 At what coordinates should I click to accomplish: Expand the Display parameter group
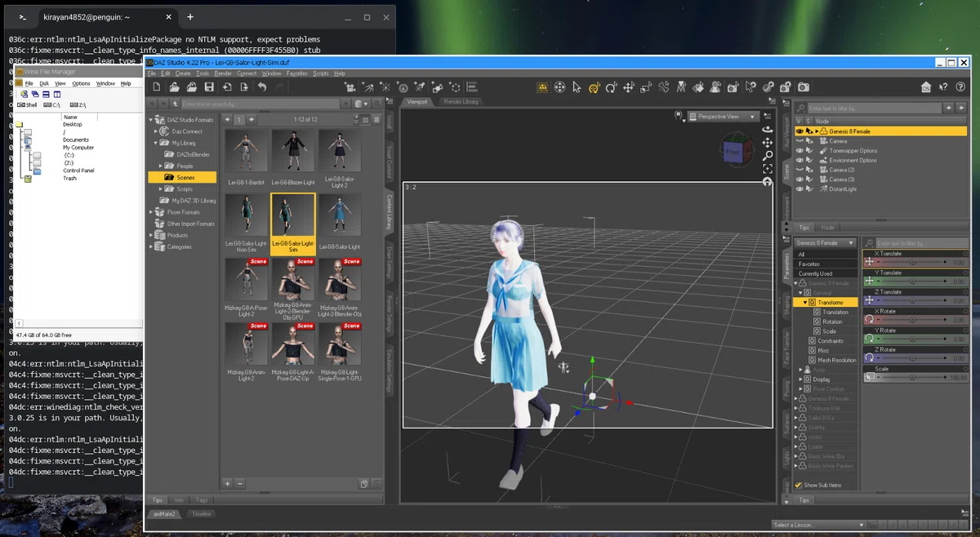800,379
